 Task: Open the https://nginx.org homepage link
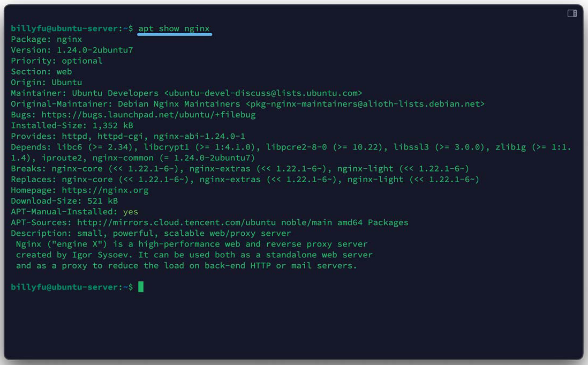(105, 190)
